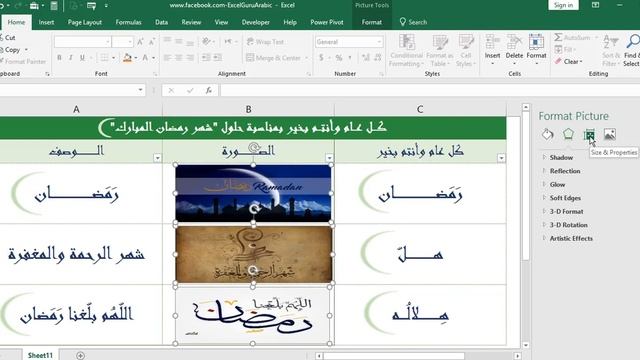Apply the fill color bucket
Viewport: 640px width, 360px height.
[x=127, y=58]
